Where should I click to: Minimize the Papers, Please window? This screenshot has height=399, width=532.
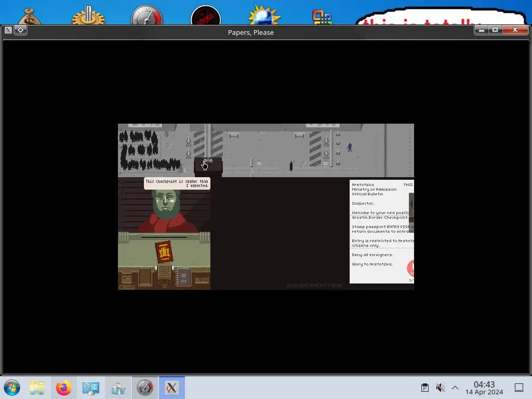[x=481, y=30]
